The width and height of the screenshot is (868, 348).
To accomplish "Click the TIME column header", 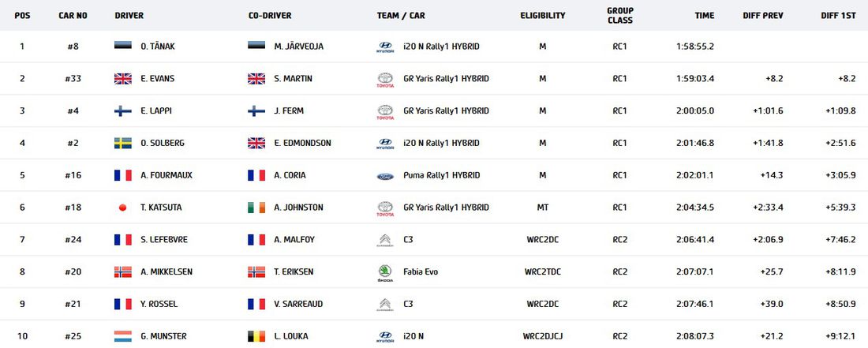I will [704, 16].
